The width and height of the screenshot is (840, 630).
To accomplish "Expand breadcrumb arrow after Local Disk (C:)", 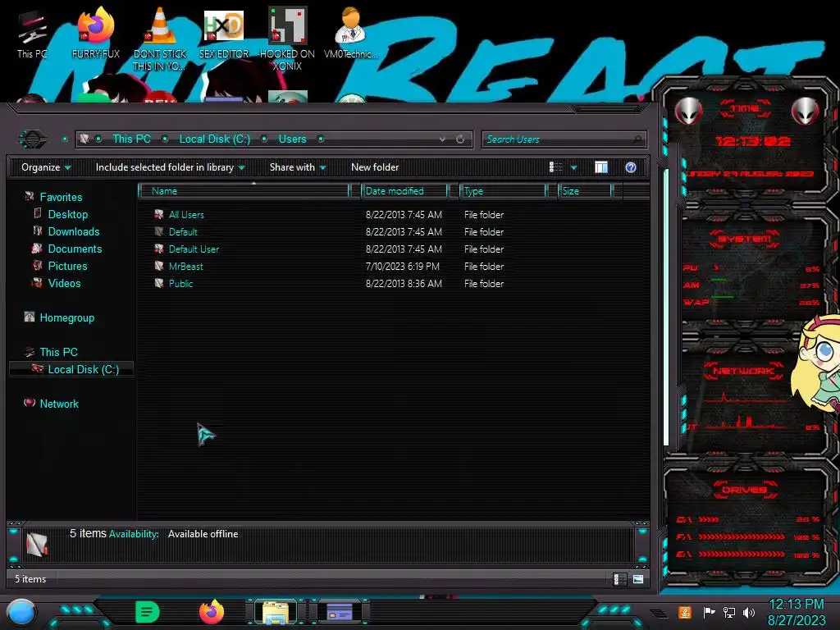I will click(x=264, y=139).
